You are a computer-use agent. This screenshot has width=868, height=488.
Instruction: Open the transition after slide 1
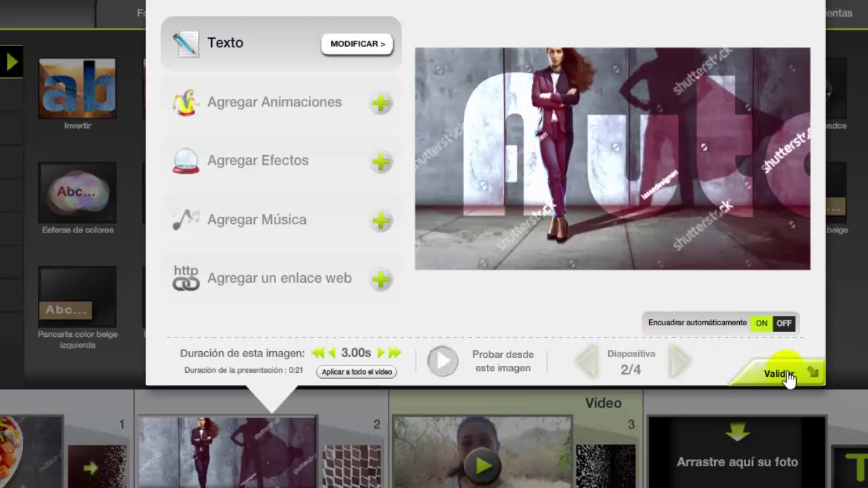pyautogui.click(x=97, y=467)
